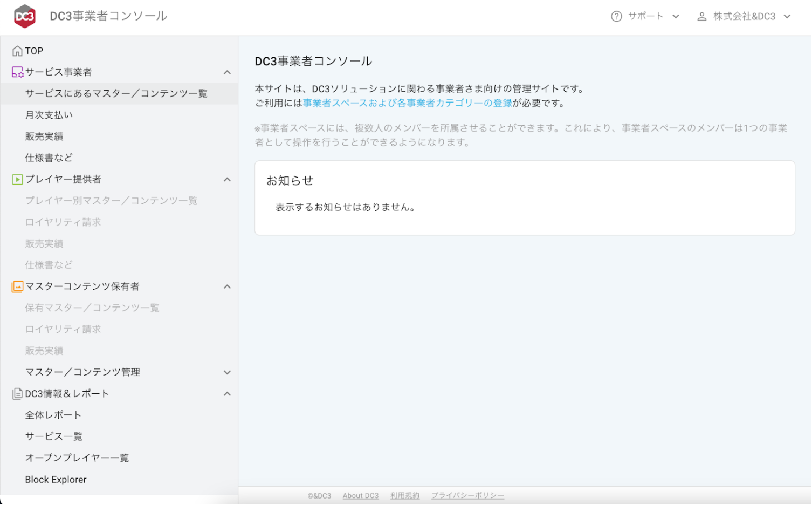Open the 株式会社&DC3 account dropdown arrow
The image size is (812, 505).
(x=787, y=17)
